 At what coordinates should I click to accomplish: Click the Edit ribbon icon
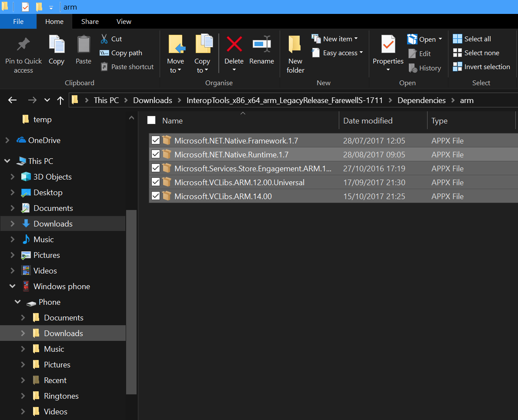click(x=413, y=53)
